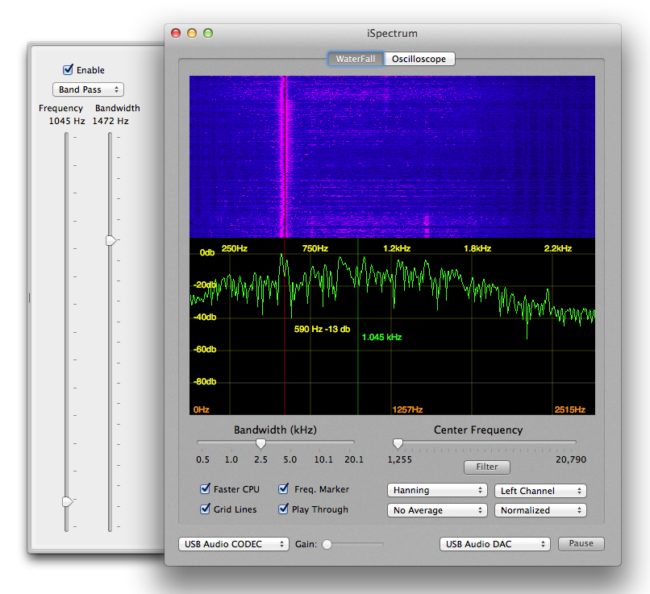Select the WaterFall tab
650x594 pixels.
355,59
